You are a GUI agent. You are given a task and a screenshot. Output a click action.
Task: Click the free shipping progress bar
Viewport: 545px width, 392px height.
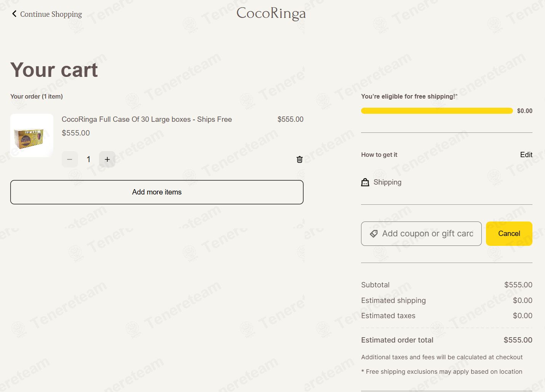click(x=437, y=111)
